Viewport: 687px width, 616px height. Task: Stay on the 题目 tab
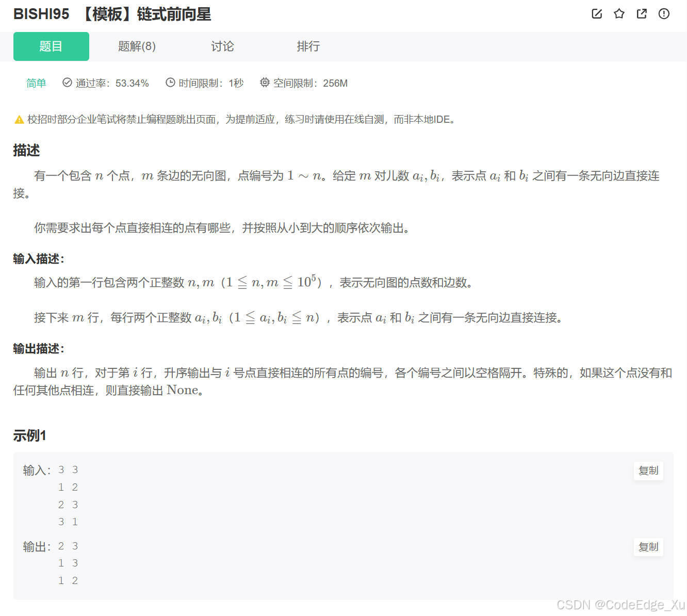point(51,46)
